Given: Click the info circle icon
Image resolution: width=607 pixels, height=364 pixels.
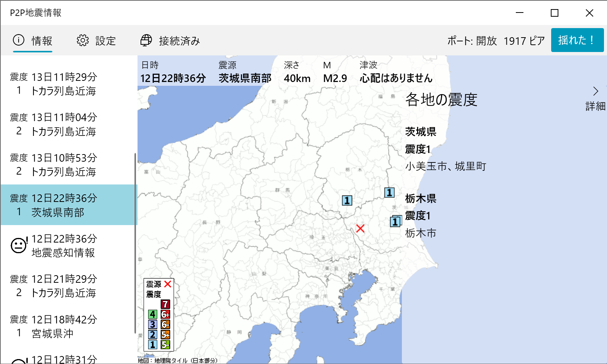Looking at the screenshot, I should 19,40.
